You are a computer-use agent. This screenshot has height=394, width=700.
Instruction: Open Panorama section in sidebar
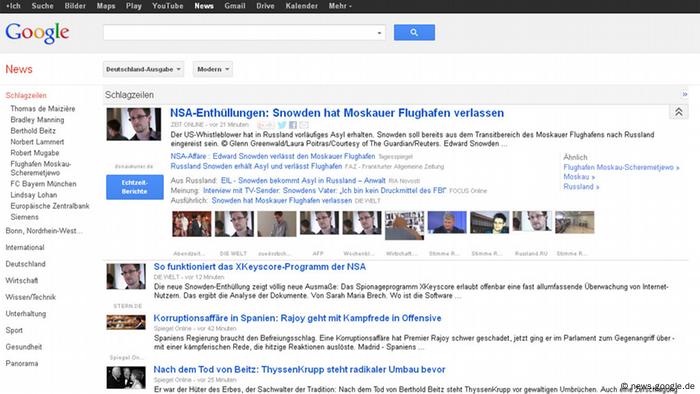[x=22, y=364]
